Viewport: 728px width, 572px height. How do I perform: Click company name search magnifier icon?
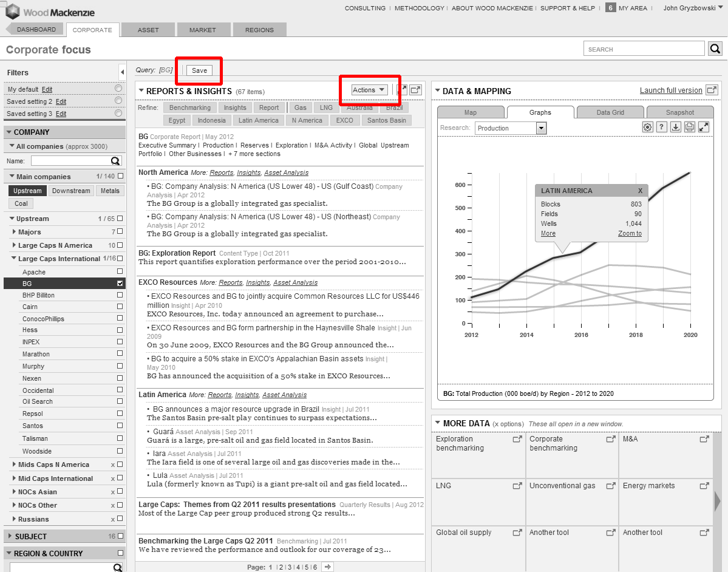tap(115, 161)
